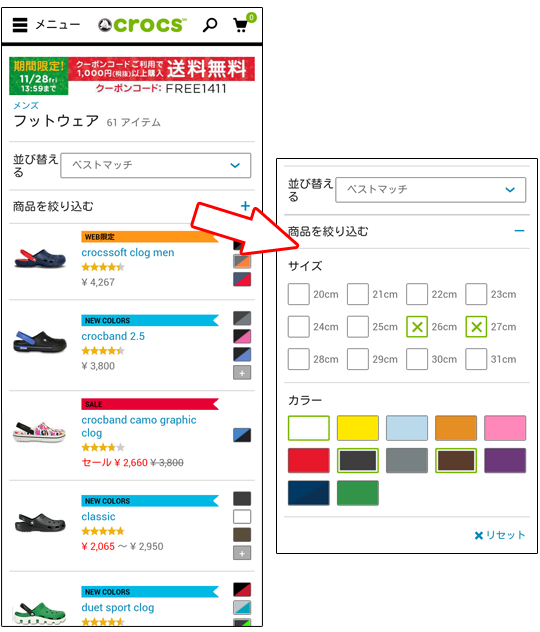Collapse the filter panel with minus icon

(x=519, y=231)
